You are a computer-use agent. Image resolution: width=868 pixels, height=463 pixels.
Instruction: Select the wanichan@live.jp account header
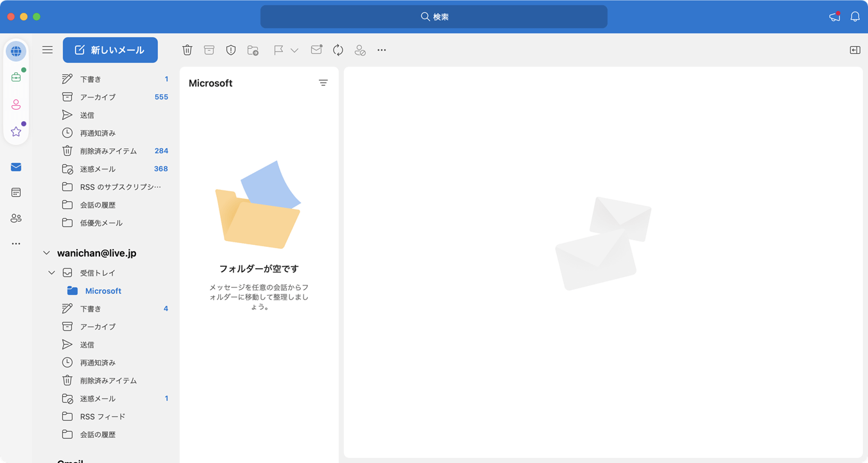[97, 253]
